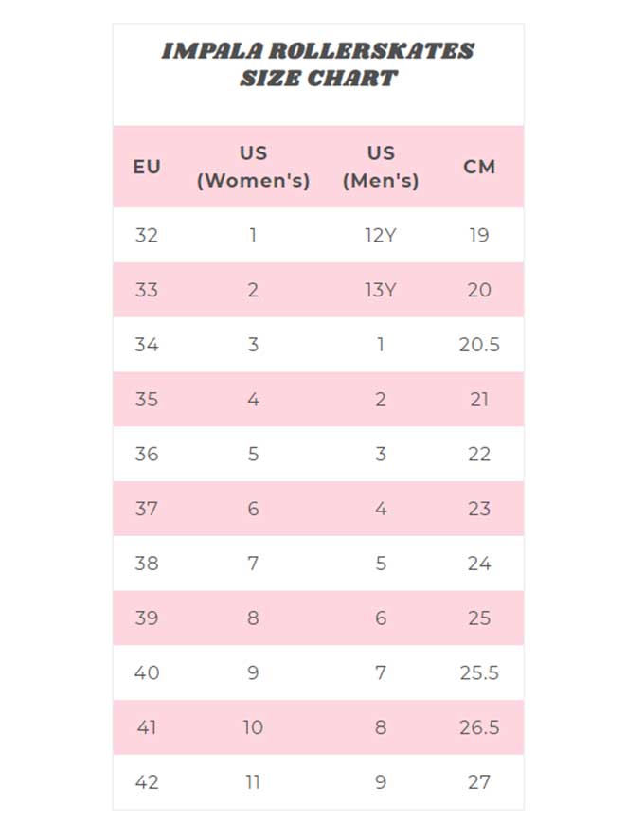Select EU size 42 cell

147,782
